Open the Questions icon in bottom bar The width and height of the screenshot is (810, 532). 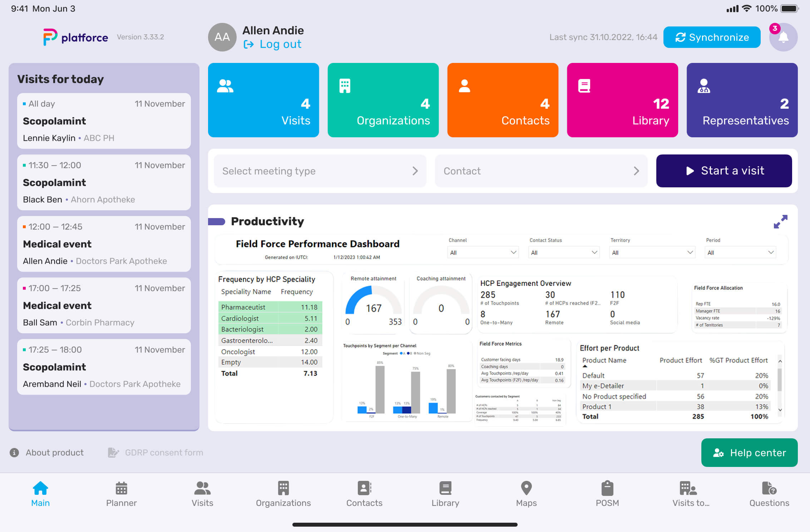click(x=769, y=488)
